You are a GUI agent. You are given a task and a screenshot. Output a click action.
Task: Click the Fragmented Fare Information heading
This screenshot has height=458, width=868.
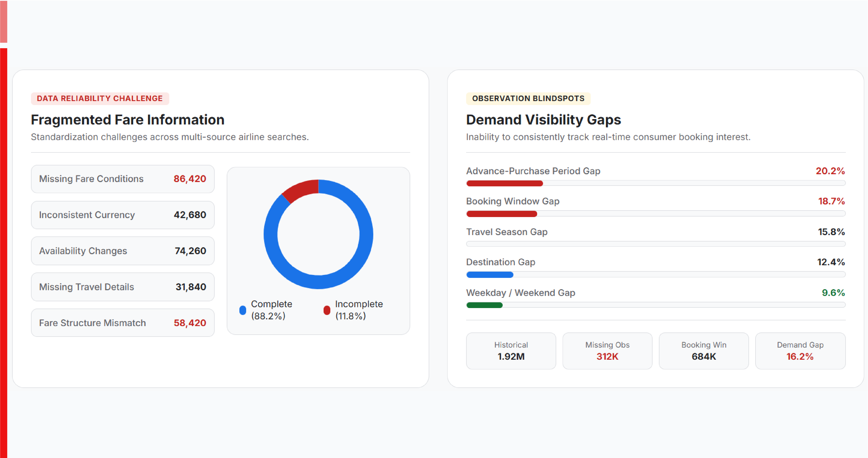[128, 120]
